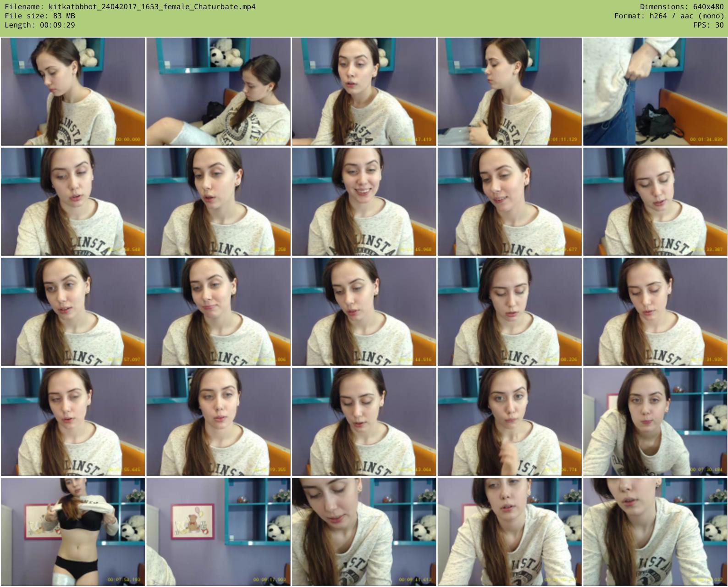Screen dimensions: 728x587
Task: Click the 'File size: 83 MB' line
Action: pos(40,16)
